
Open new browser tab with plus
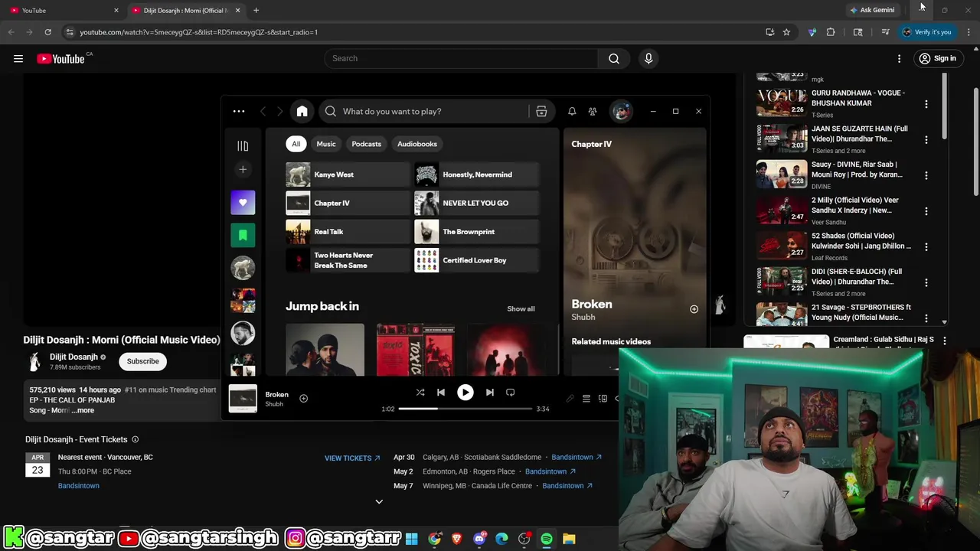click(256, 10)
